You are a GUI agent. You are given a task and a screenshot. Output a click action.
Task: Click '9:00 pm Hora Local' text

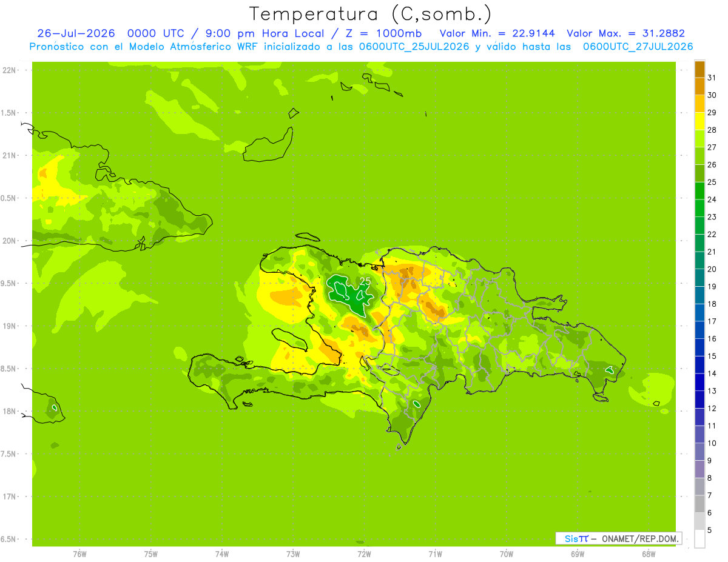click(x=265, y=33)
